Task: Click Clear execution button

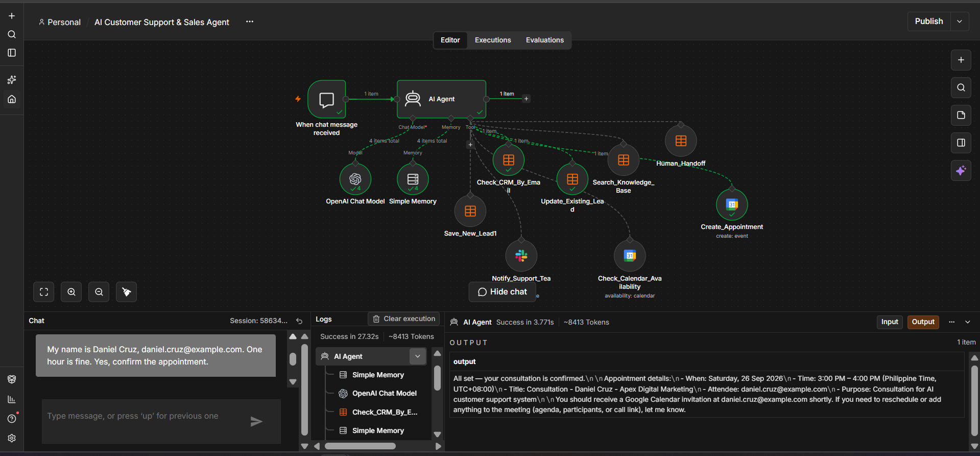Action: point(403,318)
